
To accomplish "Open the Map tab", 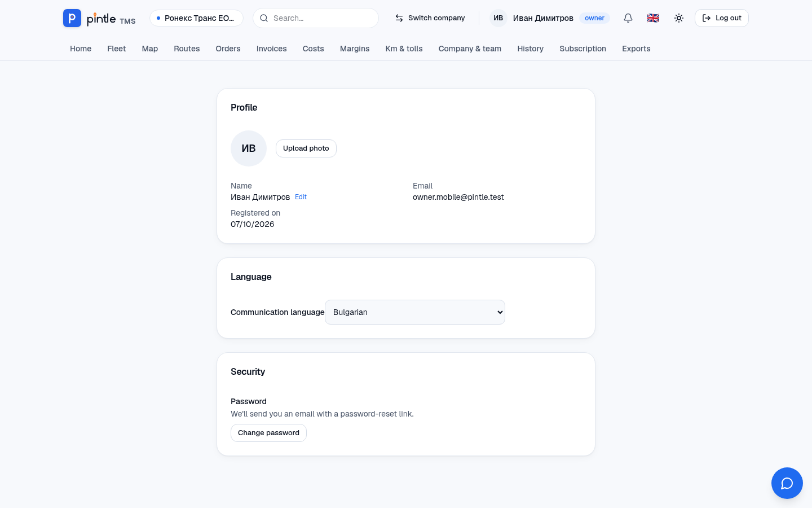I will coord(150,49).
